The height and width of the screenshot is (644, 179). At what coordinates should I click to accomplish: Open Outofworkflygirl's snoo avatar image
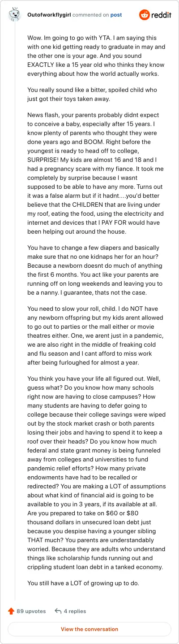pos(15,15)
